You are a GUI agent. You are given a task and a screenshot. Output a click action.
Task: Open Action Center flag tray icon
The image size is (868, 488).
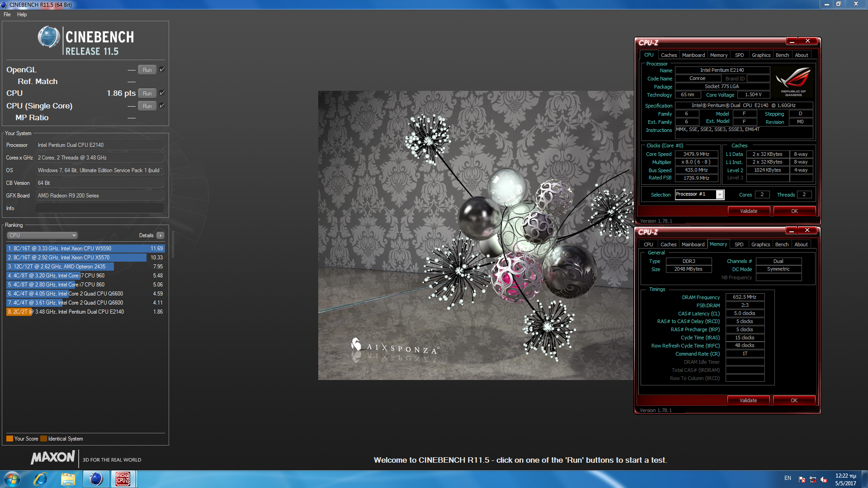(x=802, y=479)
